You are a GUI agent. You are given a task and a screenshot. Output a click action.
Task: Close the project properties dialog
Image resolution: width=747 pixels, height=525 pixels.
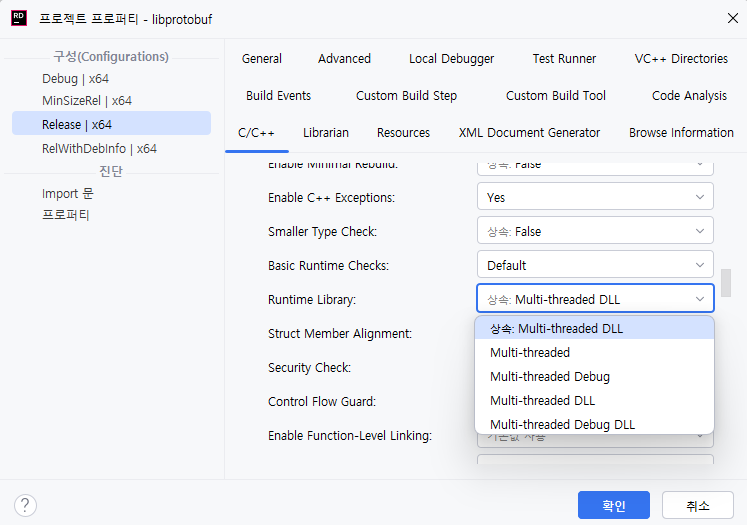click(x=733, y=18)
